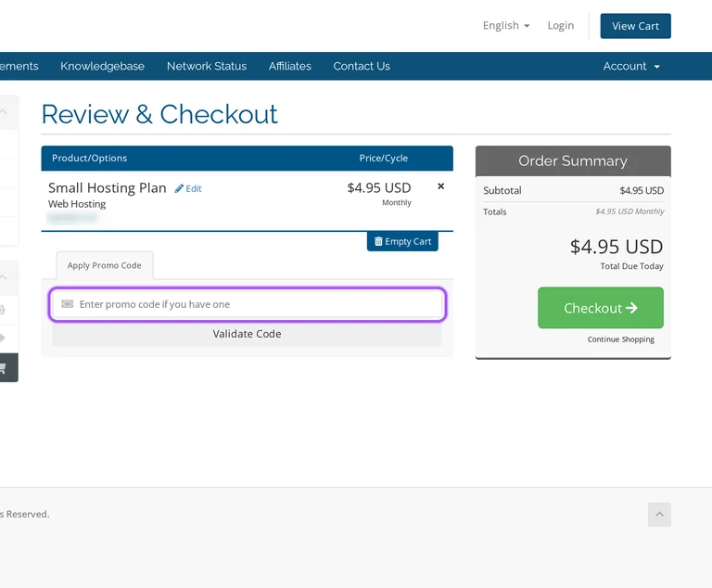Open the English language dropdown
The height and width of the screenshot is (588, 712).
[506, 25]
